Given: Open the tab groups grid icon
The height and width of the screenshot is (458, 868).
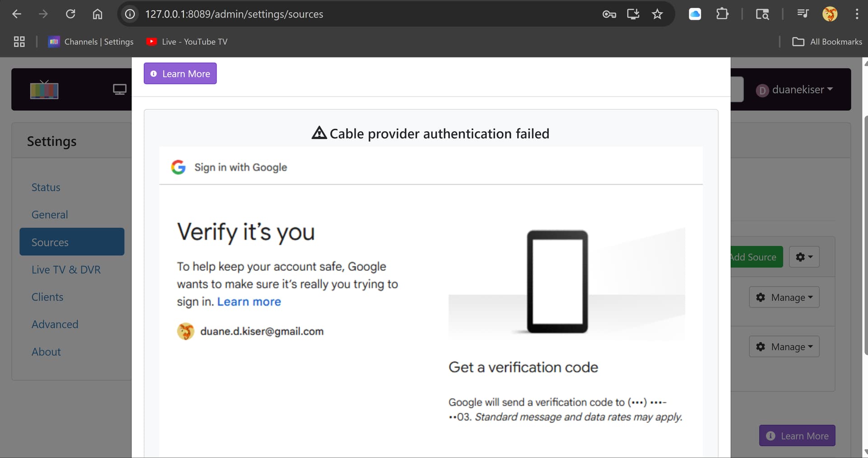Looking at the screenshot, I should (x=19, y=42).
